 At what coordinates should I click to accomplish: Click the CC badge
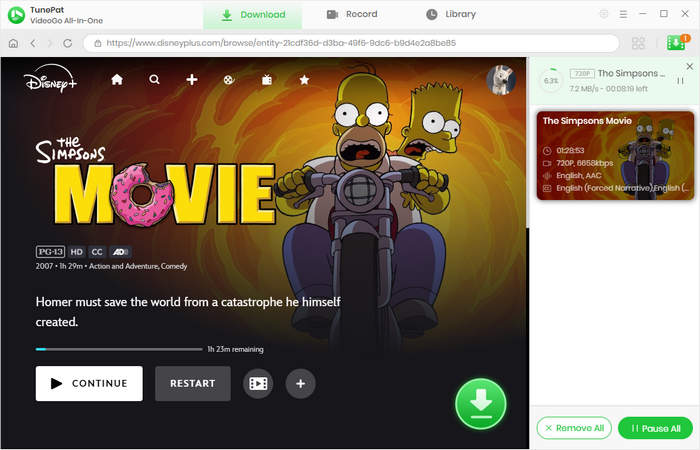pyautogui.click(x=97, y=252)
